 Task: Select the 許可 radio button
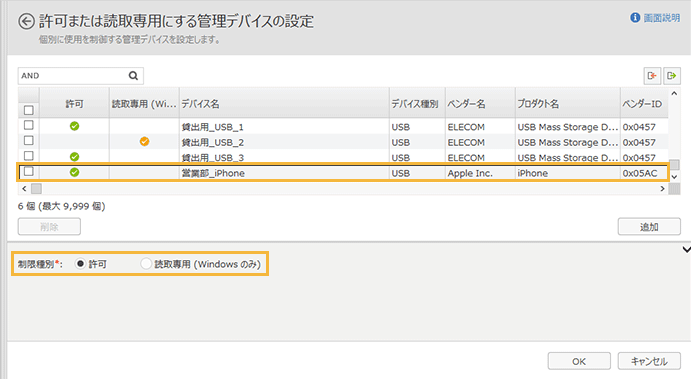point(80,264)
